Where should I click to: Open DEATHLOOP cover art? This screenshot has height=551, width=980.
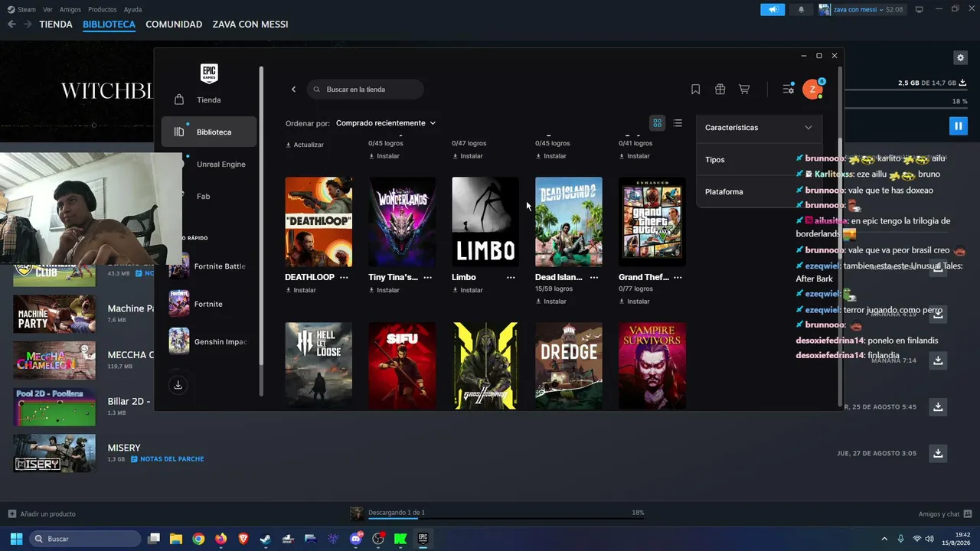click(318, 222)
